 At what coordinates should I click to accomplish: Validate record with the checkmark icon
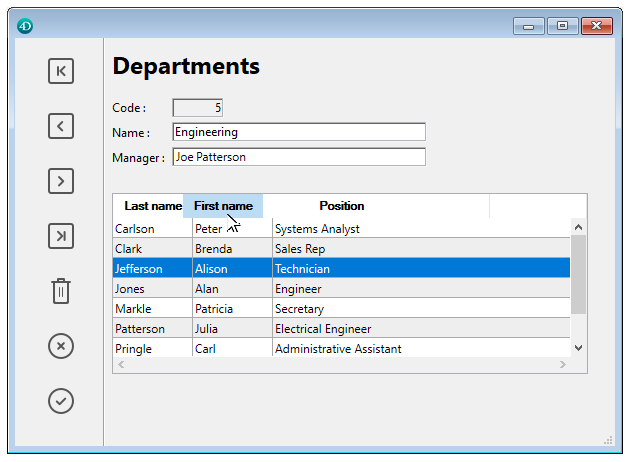[x=61, y=401]
